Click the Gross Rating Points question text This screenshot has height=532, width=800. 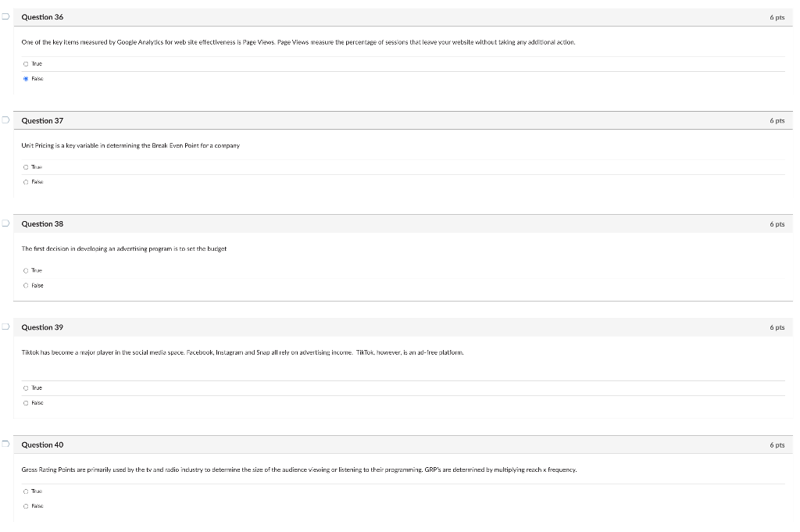(x=299, y=470)
